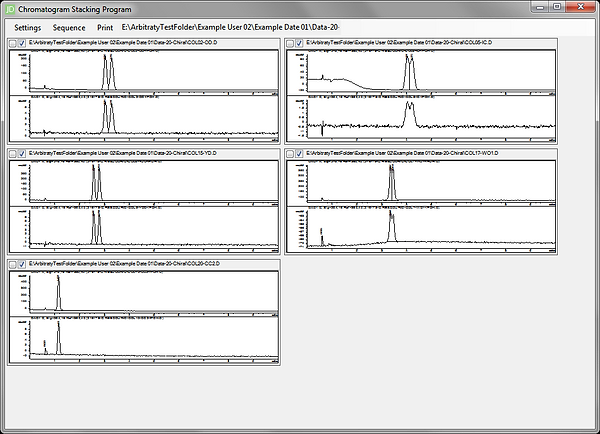Uncheck the ticked checkbox for COL15-YD.D
Screen dimensions: 600x434
22,154
